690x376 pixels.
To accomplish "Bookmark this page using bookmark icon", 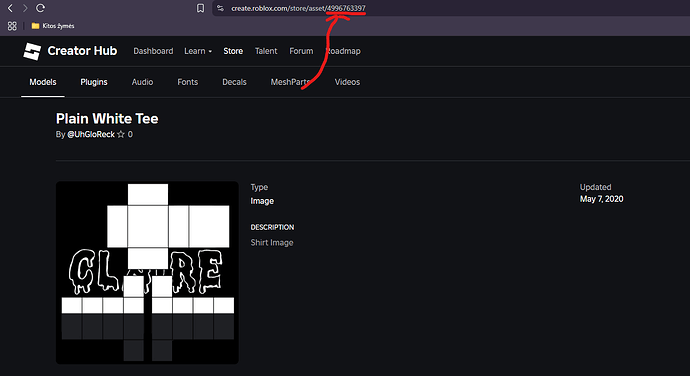I will click(x=200, y=8).
